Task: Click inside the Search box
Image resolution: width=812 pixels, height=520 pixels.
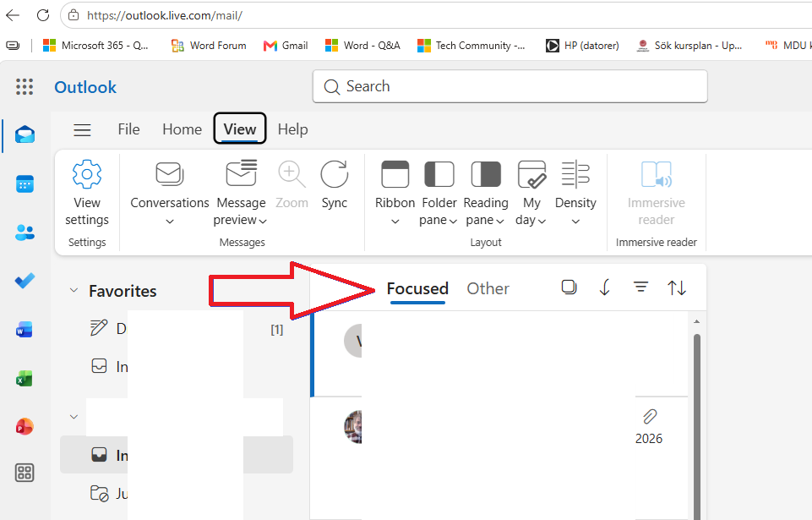Action: click(x=510, y=86)
